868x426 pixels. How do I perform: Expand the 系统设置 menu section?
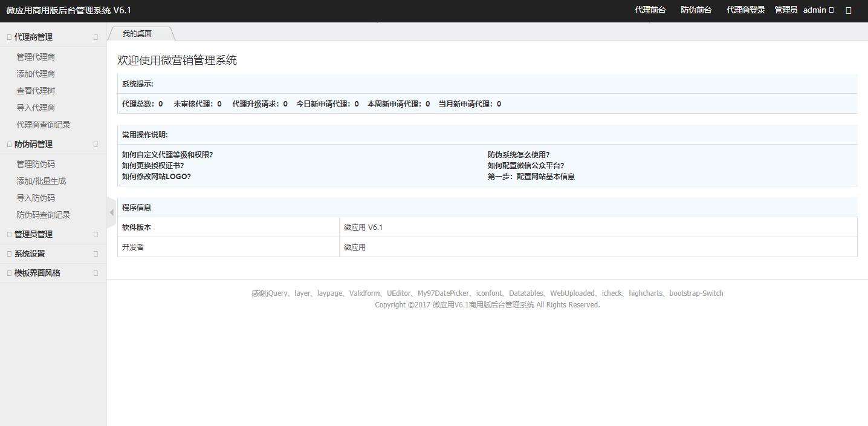[30, 254]
